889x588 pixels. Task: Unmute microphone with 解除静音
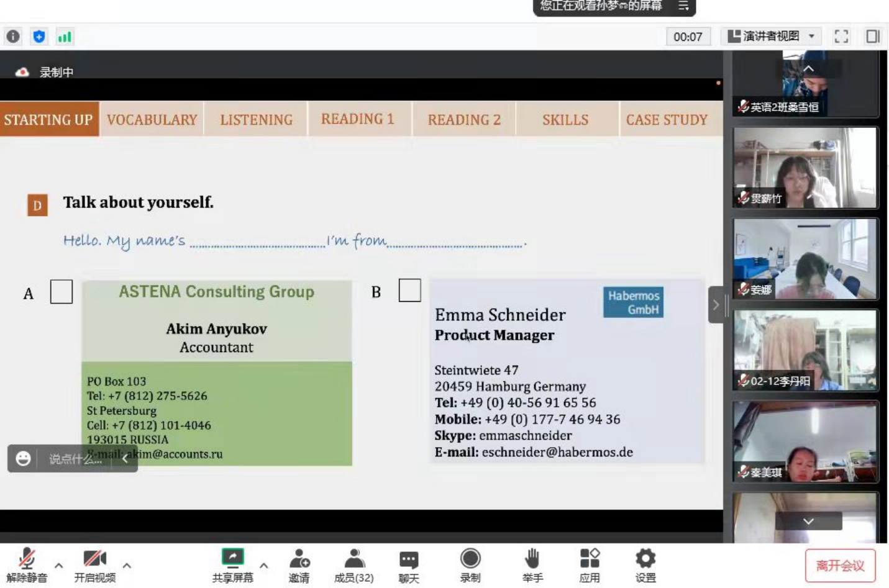click(x=27, y=565)
